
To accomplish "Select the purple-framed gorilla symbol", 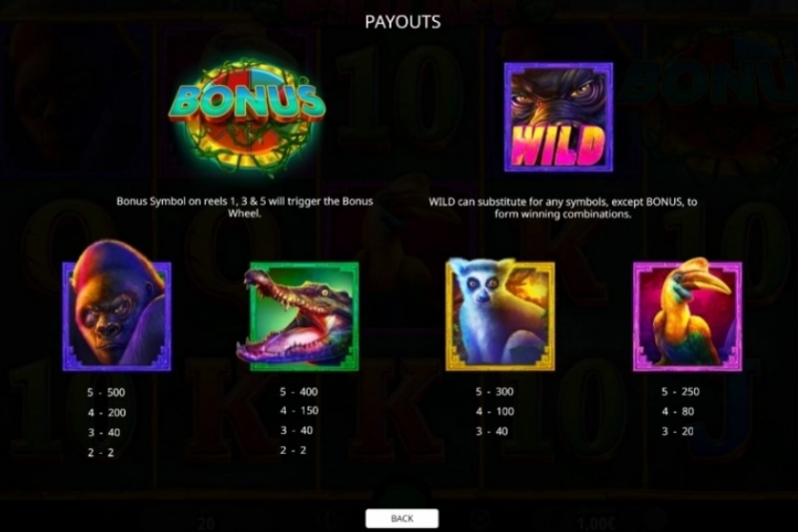I will [117, 305].
